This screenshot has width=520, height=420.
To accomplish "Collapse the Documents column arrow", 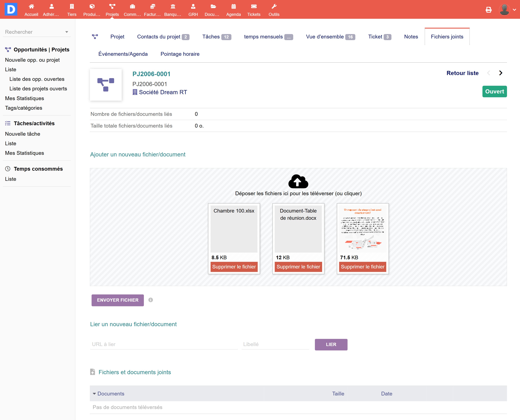I will (94, 394).
